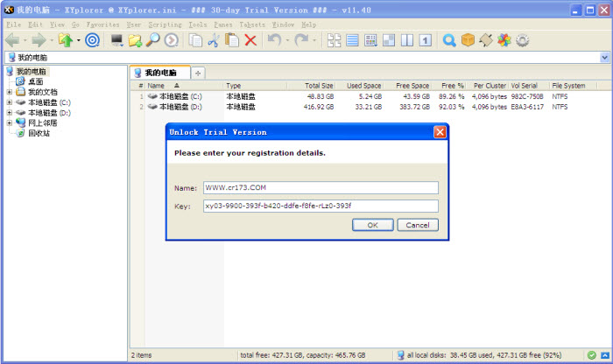Open Configuration gear icon
This screenshot has height=364, width=613.
tap(522, 40)
